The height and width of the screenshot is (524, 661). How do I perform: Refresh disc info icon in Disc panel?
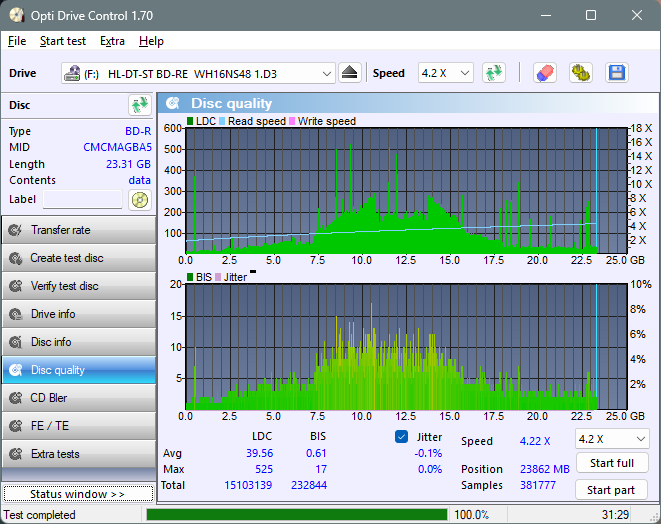coord(140,105)
